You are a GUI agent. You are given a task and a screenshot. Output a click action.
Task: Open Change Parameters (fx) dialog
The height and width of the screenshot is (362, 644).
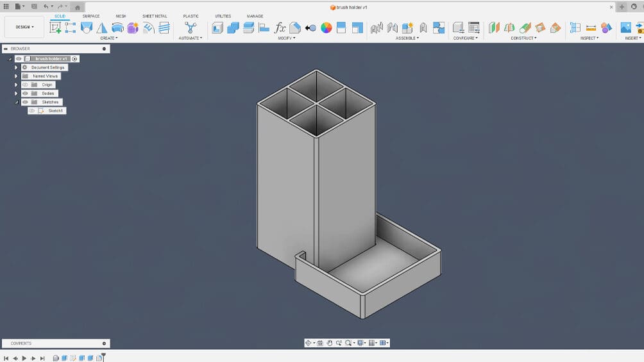coord(280,28)
